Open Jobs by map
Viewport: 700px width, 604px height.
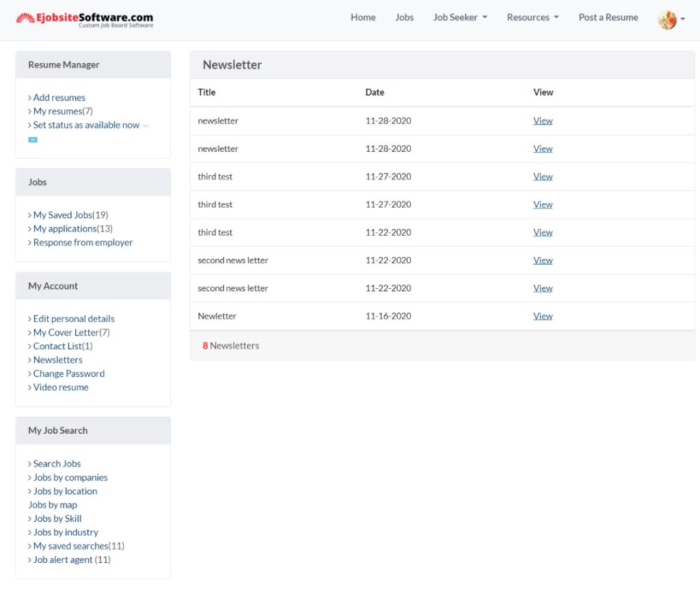53,504
